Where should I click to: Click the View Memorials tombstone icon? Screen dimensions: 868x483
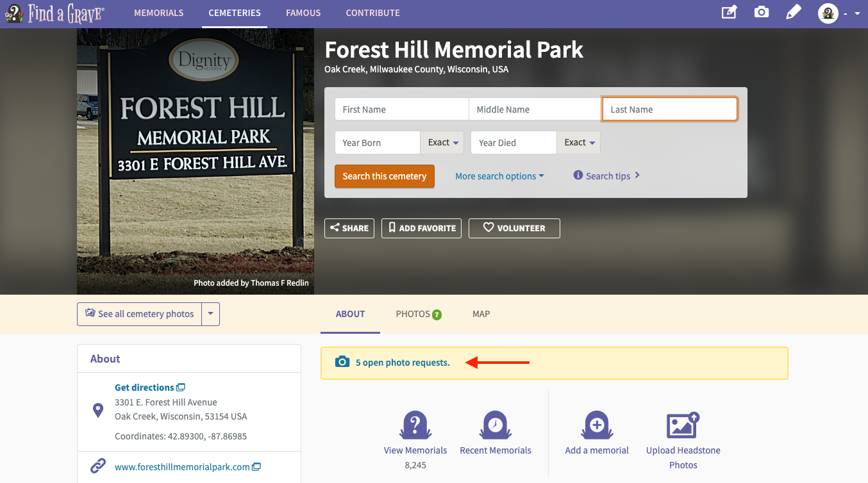415,425
